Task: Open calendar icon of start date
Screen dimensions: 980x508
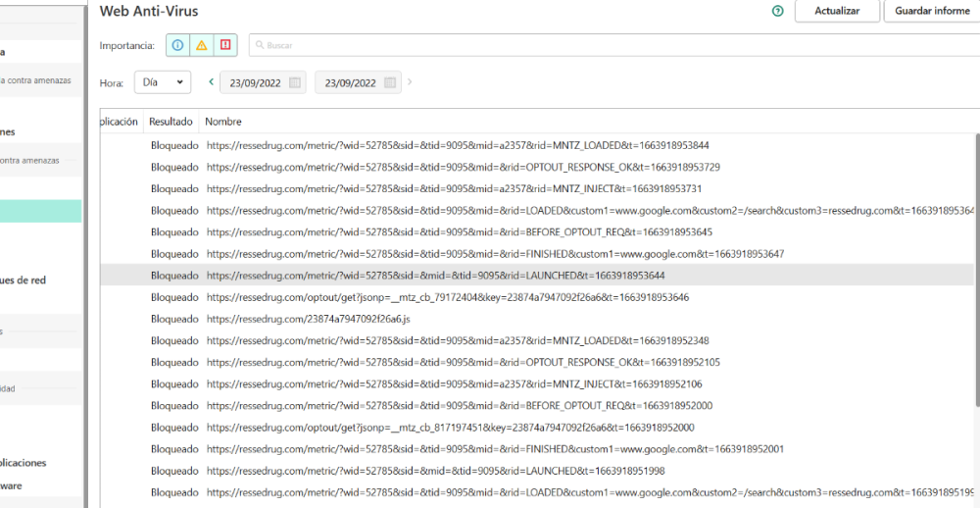Action: [x=295, y=82]
